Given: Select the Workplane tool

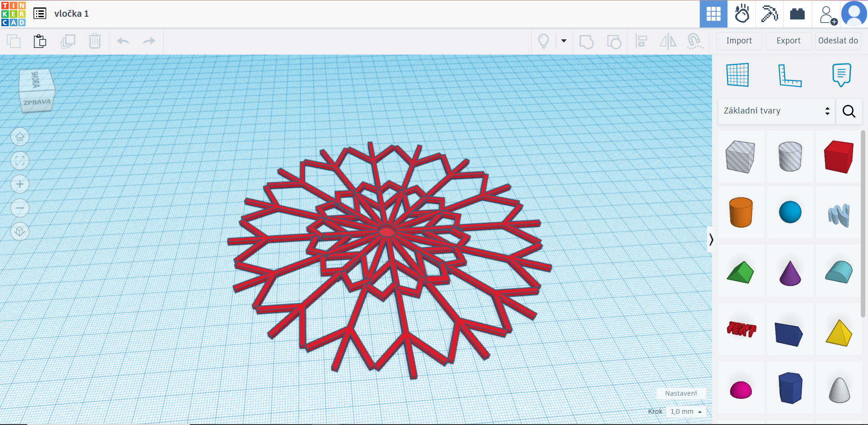Looking at the screenshot, I should [738, 75].
